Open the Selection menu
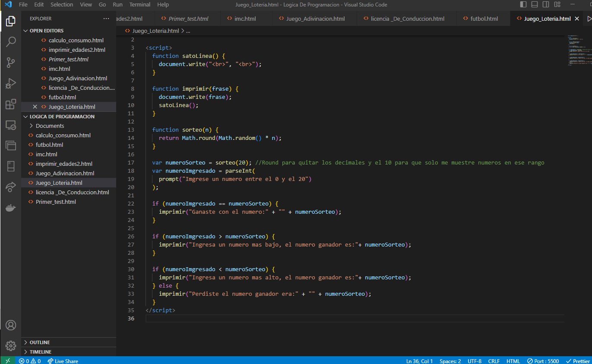Image resolution: width=592 pixels, height=364 pixels. click(x=62, y=5)
